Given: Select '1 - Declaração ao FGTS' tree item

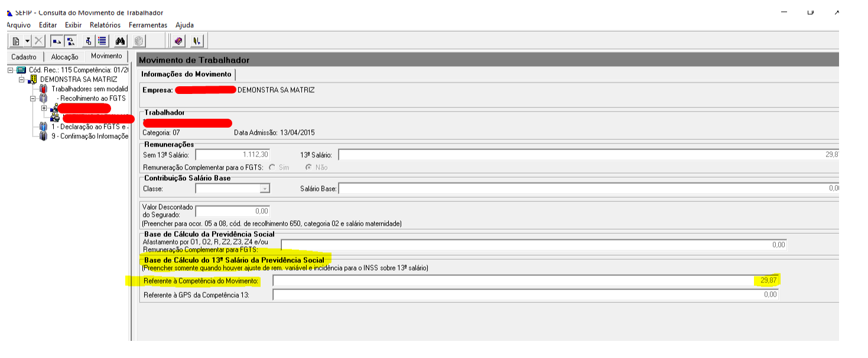Looking at the screenshot, I should (x=89, y=126).
